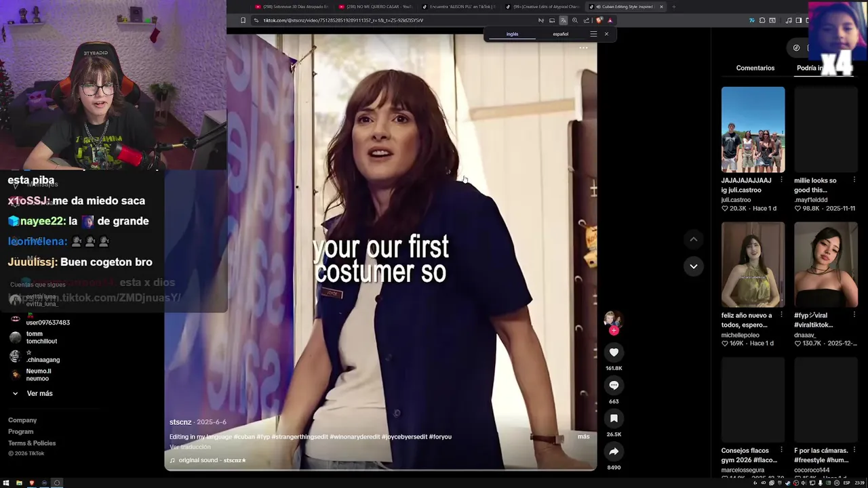Click the zoom magnifier icon in address bar
The image size is (868, 488).
coord(575,20)
